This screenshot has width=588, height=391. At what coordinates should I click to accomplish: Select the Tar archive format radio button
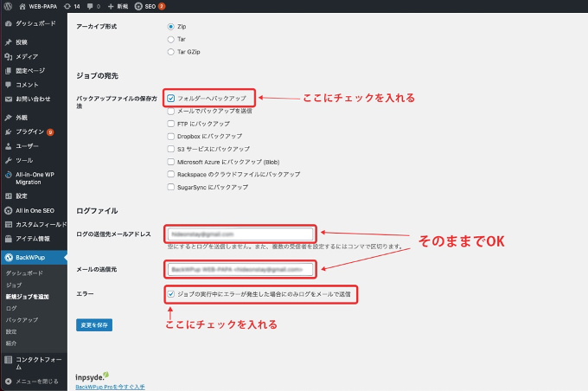[x=170, y=39]
